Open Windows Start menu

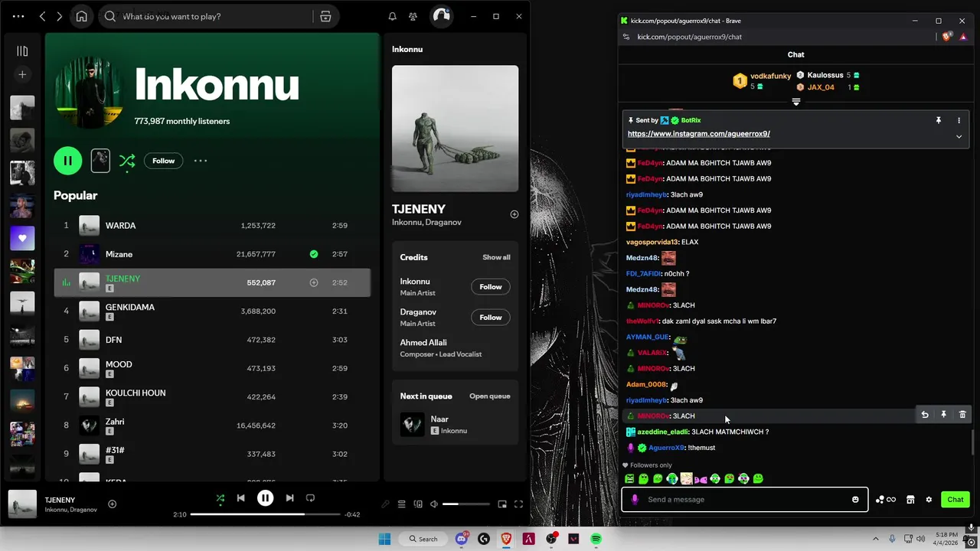click(x=384, y=539)
